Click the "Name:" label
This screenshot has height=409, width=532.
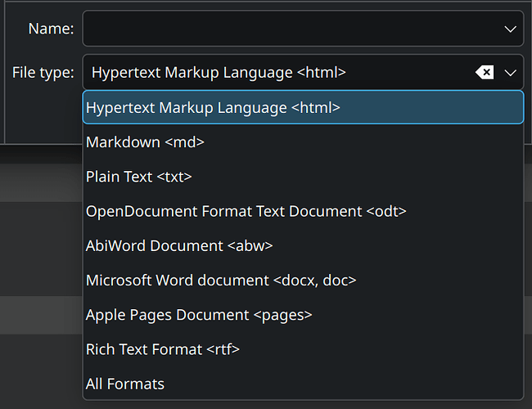(51, 29)
